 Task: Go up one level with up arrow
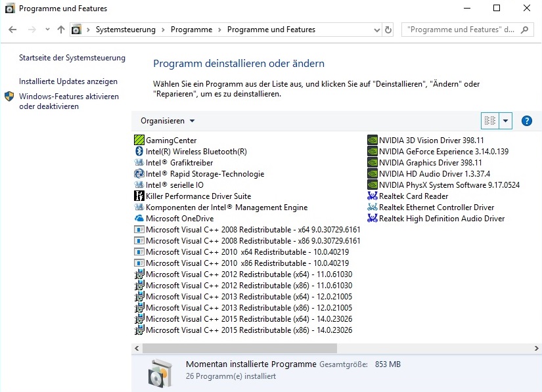(61, 30)
